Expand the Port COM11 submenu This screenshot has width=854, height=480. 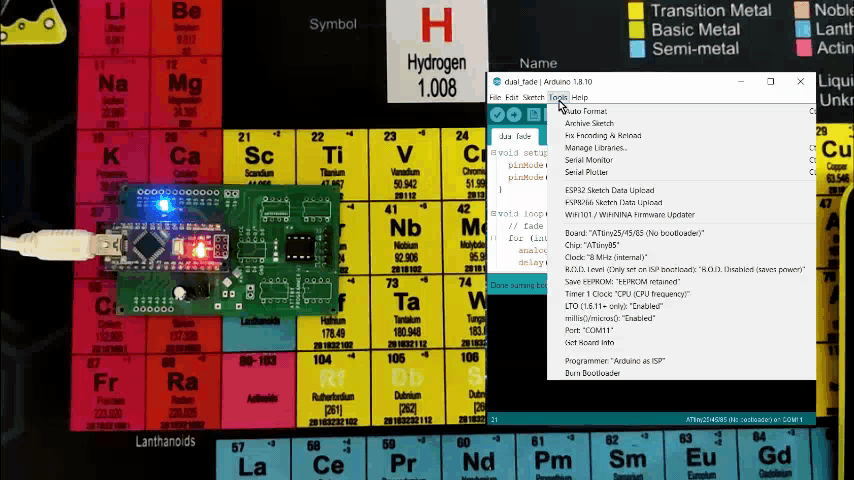pyautogui.click(x=681, y=330)
